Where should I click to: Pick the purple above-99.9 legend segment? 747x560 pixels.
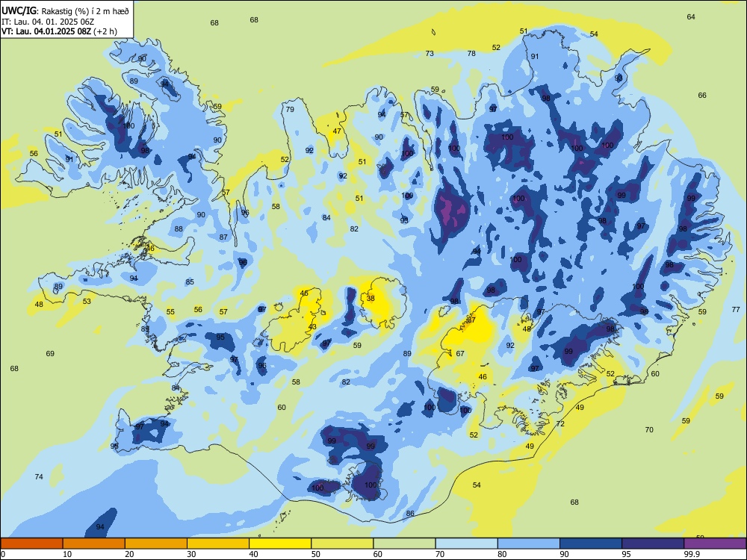[x=715, y=544]
